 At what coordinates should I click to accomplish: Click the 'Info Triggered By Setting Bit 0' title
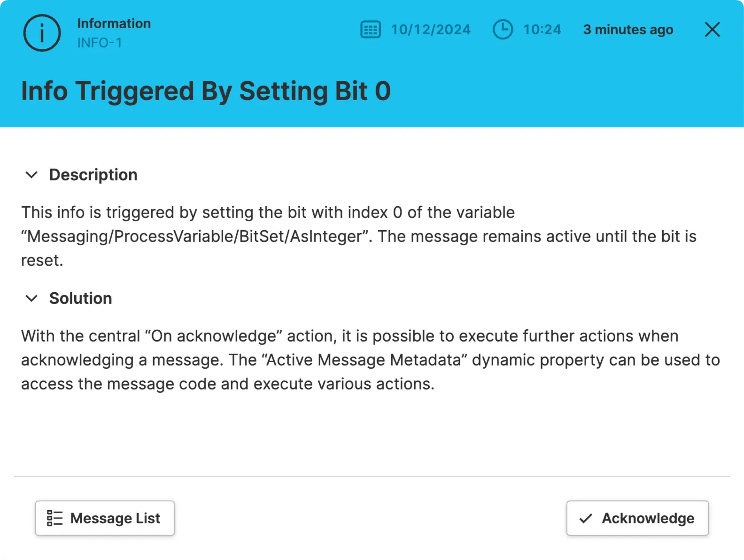pyautogui.click(x=206, y=91)
